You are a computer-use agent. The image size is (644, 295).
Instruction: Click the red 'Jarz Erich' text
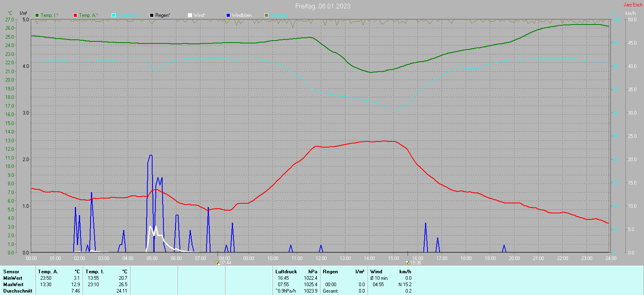633,5
